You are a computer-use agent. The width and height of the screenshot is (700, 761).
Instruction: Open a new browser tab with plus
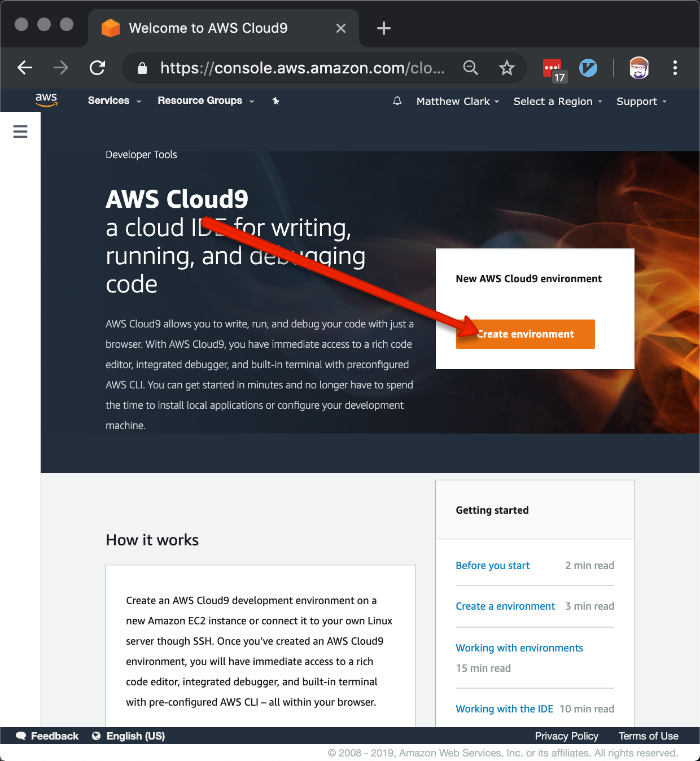tap(384, 28)
